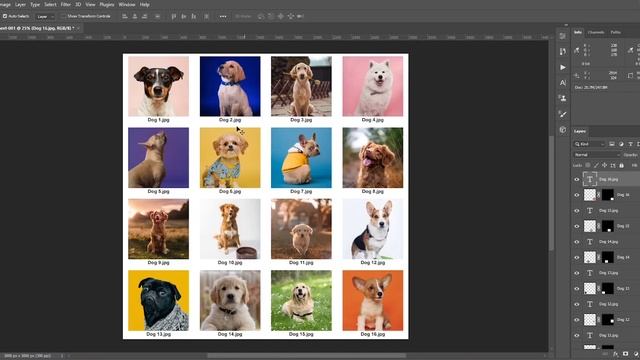Open the Actions panel play icon
The height and width of the screenshot is (360, 640).
(563, 67)
